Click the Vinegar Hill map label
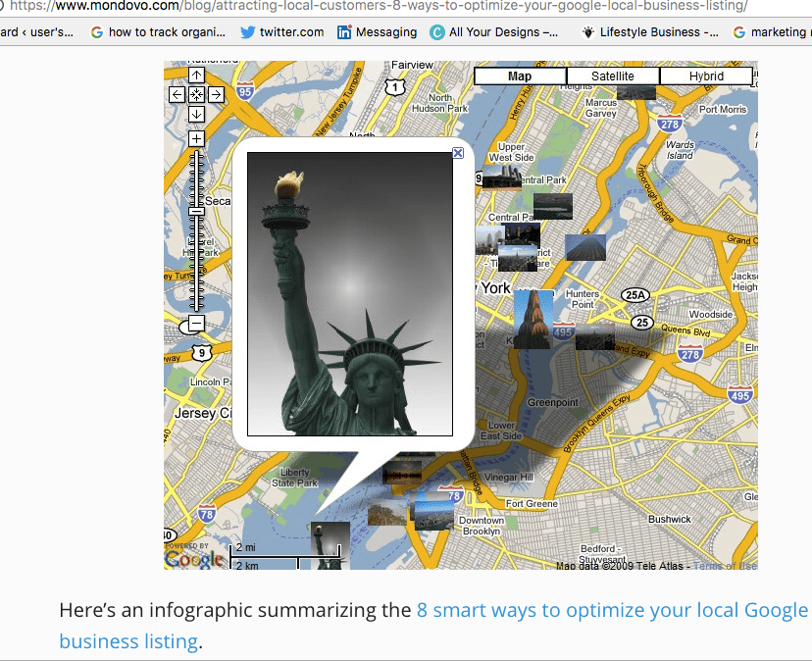812x661 pixels. [x=509, y=477]
